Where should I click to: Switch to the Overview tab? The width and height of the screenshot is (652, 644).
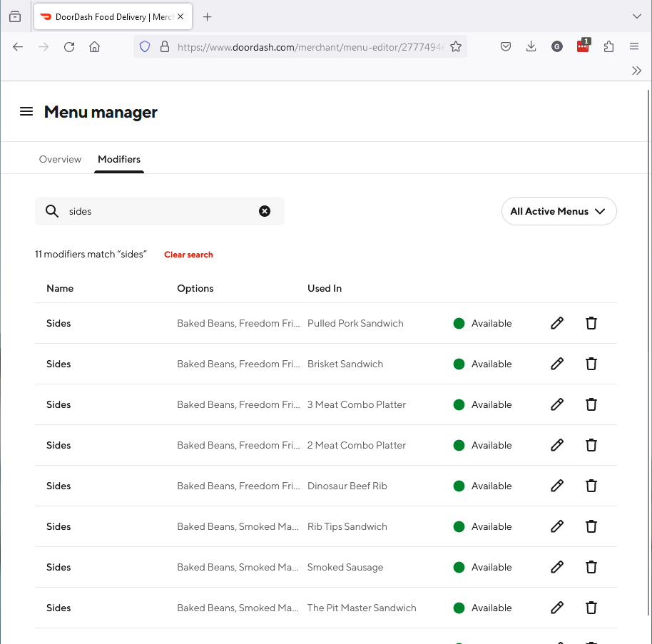click(61, 159)
